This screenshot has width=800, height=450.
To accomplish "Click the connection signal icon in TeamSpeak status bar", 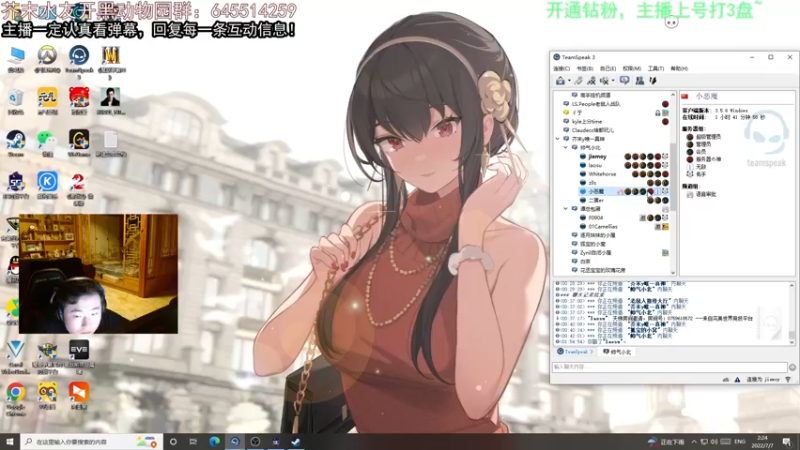I will 788,380.
